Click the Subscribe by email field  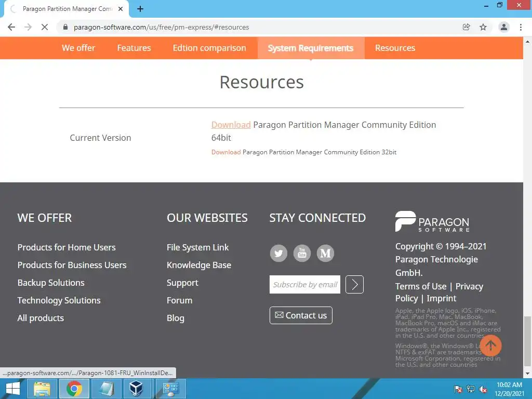(304, 284)
